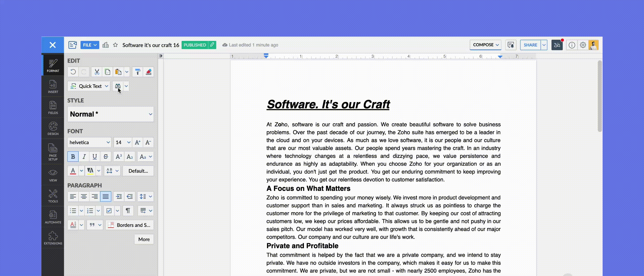This screenshot has width=644, height=276.
Task: Click the PUBLISHED status button
Action: click(195, 45)
